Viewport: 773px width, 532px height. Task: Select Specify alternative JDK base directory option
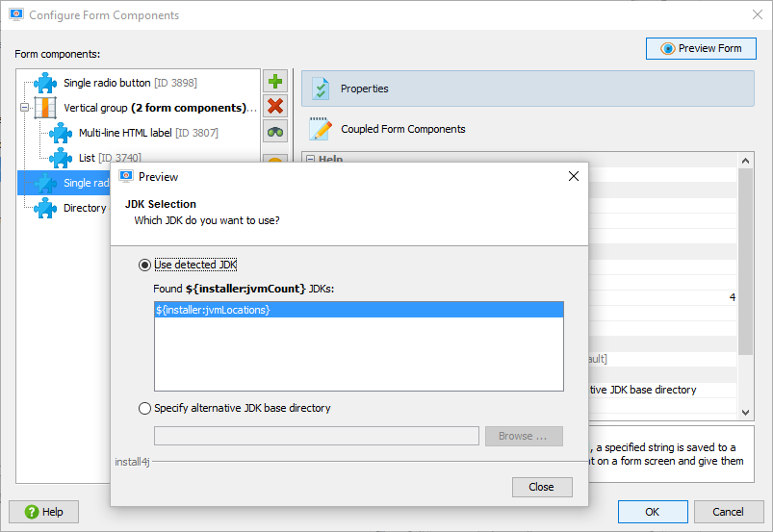144,408
